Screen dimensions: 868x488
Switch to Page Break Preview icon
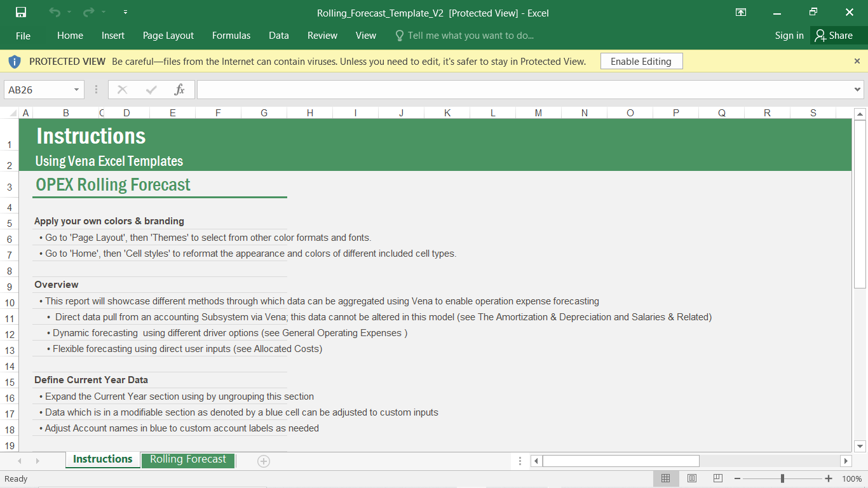click(x=717, y=478)
